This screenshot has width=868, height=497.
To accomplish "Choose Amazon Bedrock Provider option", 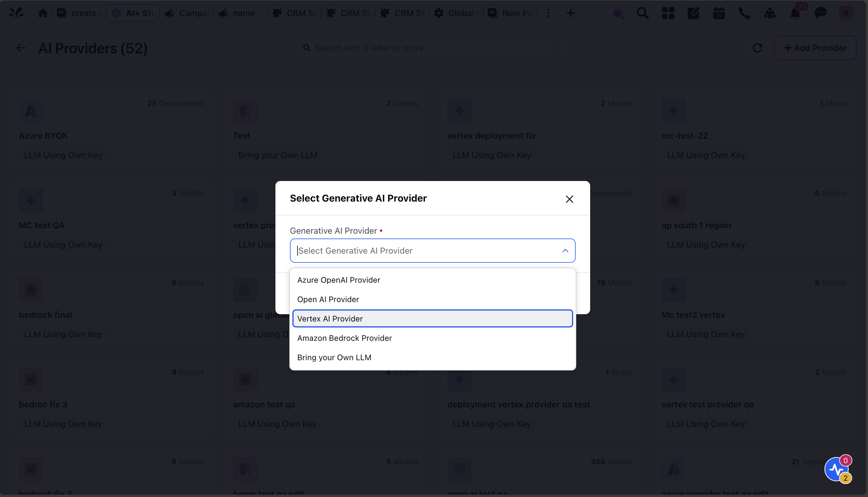I will coord(432,338).
